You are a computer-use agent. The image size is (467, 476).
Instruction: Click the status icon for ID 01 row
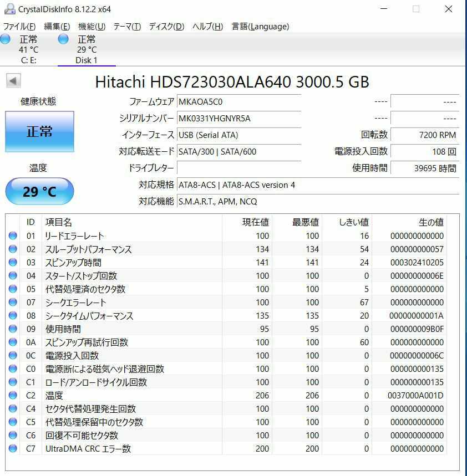[13, 236]
